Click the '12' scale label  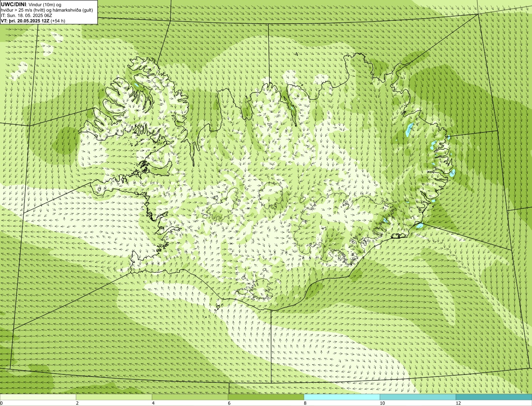click(x=458, y=403)
